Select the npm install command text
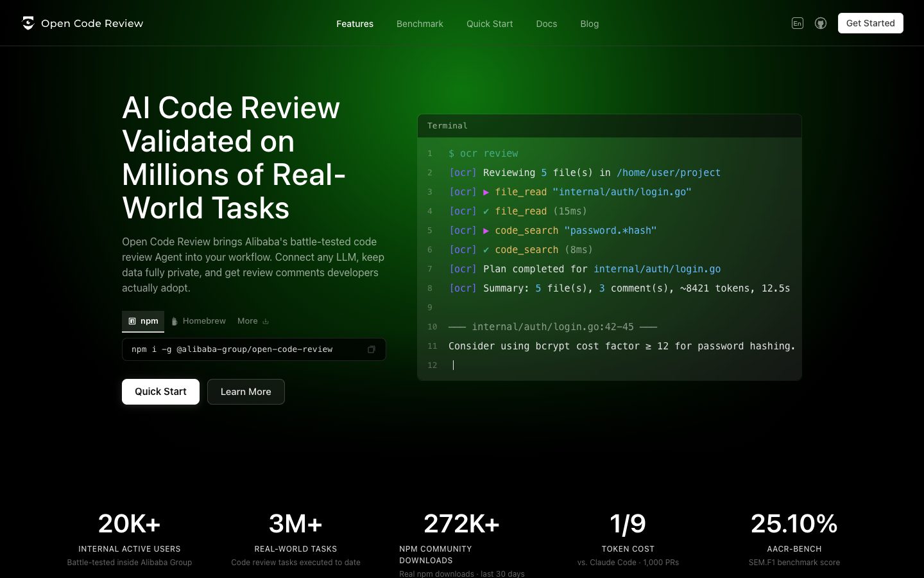The height and width of the screenshot is (578, 924). [232, 349]
